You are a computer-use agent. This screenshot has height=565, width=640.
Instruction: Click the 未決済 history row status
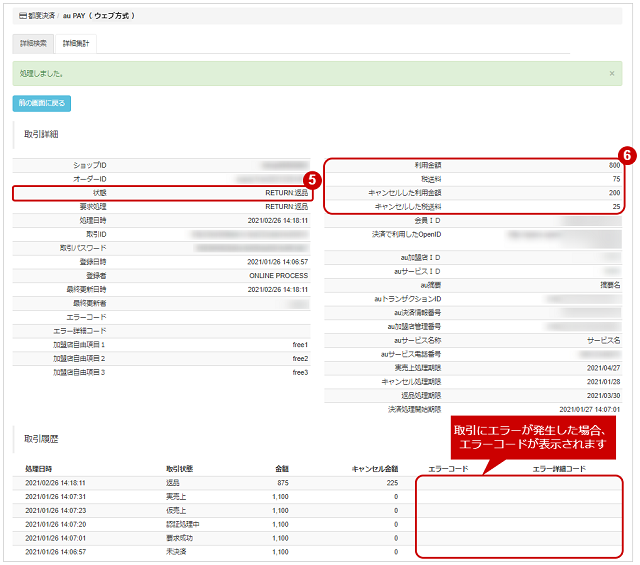(176, 552)
